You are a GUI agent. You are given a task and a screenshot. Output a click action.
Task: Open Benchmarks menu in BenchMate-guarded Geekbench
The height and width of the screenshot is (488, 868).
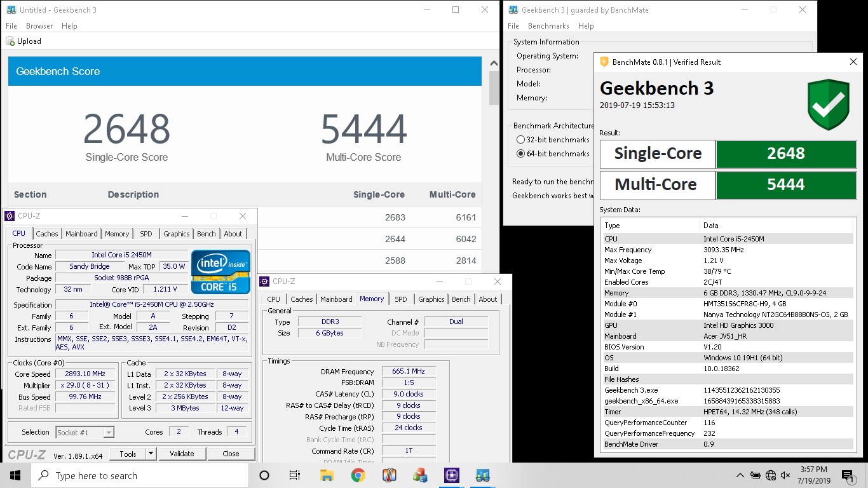pos(548,26)
